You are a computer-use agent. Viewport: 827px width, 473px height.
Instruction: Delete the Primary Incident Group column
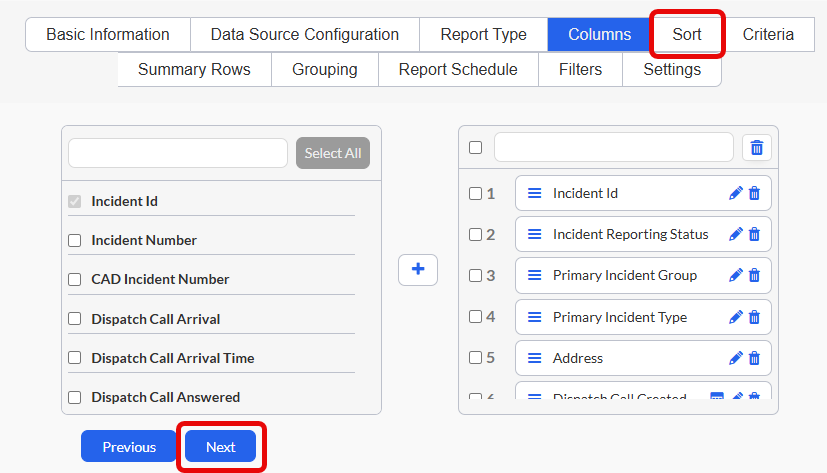(x=755, y=275)
